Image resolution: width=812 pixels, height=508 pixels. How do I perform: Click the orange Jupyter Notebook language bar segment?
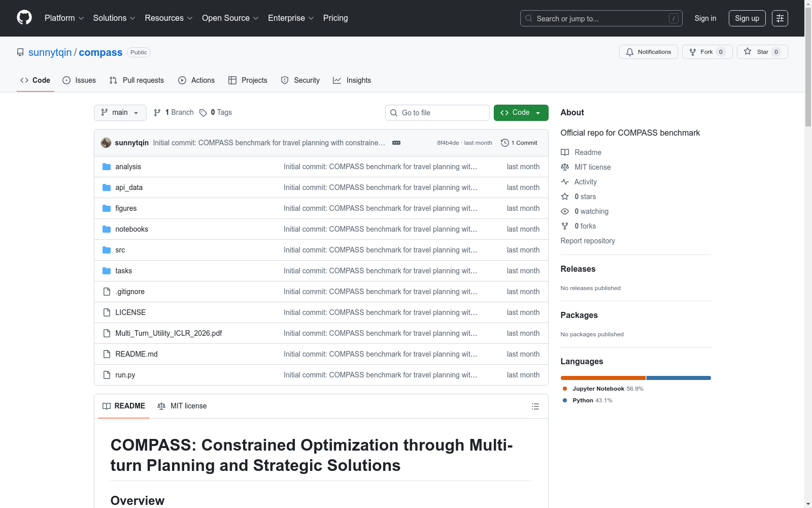coord(603,378)
